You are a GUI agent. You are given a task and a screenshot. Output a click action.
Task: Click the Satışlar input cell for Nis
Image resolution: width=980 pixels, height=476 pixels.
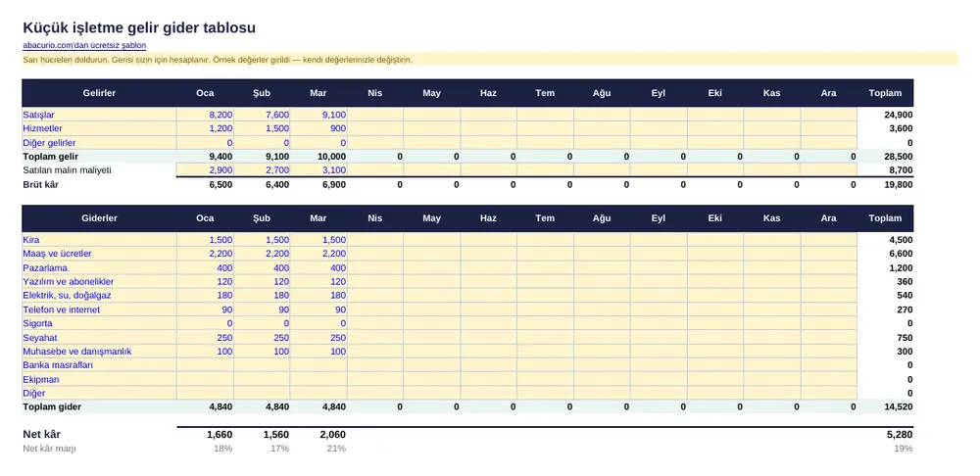pyautogui.click(x=375, y=115)
